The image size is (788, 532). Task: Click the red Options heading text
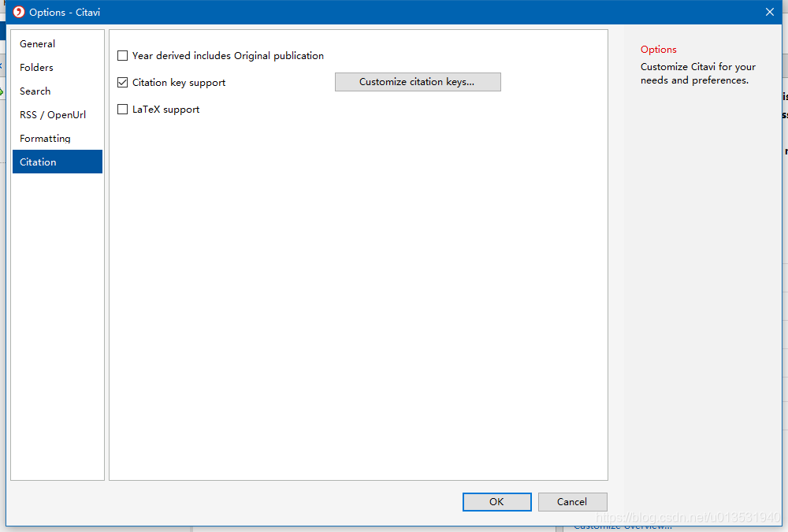pyautogui.click(x=658, y=50)
